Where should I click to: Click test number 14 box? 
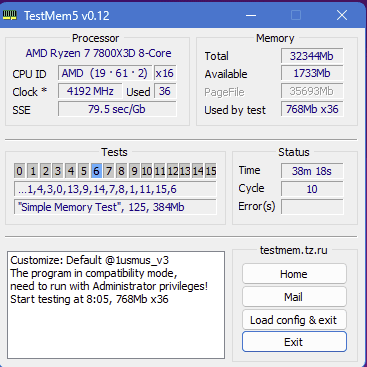(198, 171)
